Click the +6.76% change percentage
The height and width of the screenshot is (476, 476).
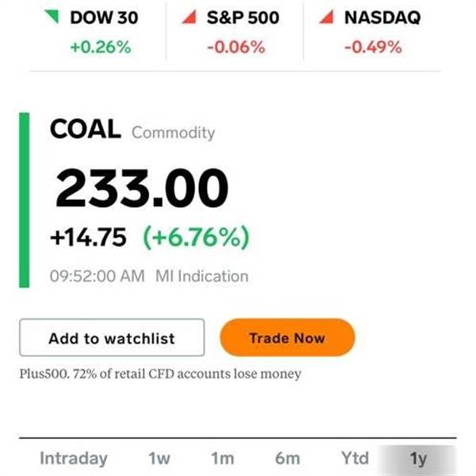196,237
